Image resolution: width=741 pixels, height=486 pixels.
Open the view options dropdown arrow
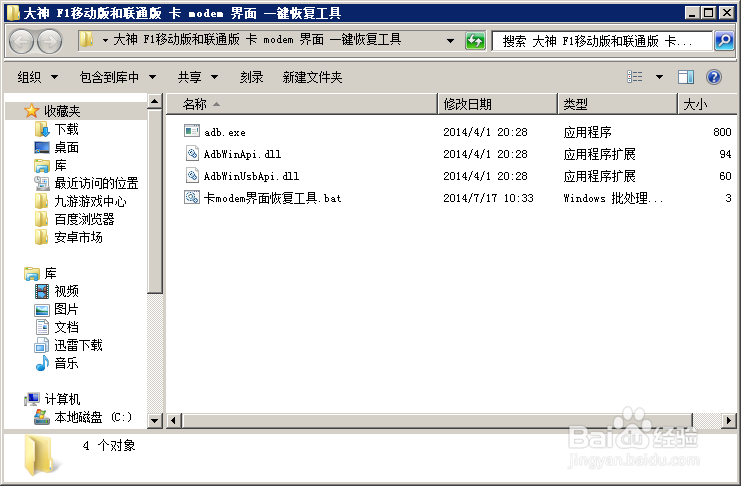coord(659,77)
